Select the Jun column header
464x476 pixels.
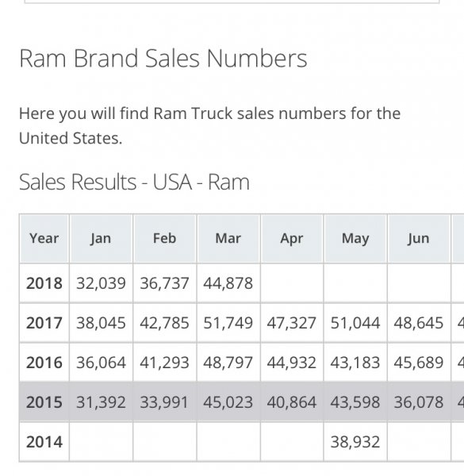pyautogui.click(x=419, y=238)
